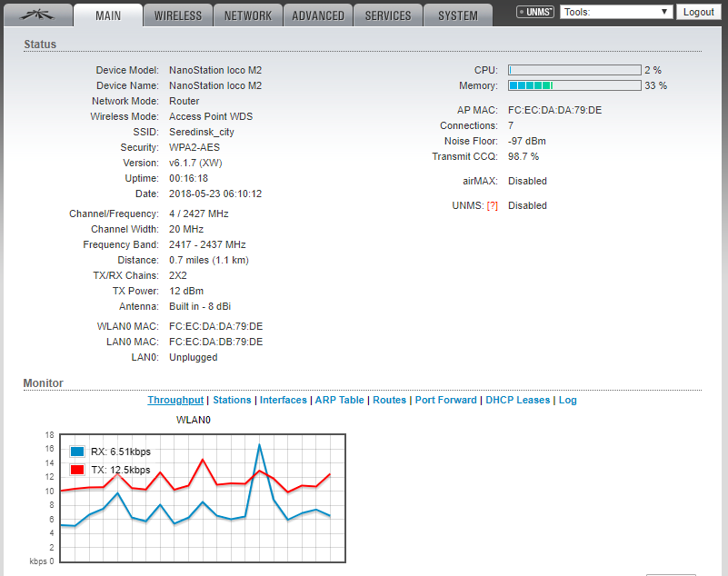Viewport: 728px width, 576px height.
Task: Open the Log link
Action: tap(567, 400)
